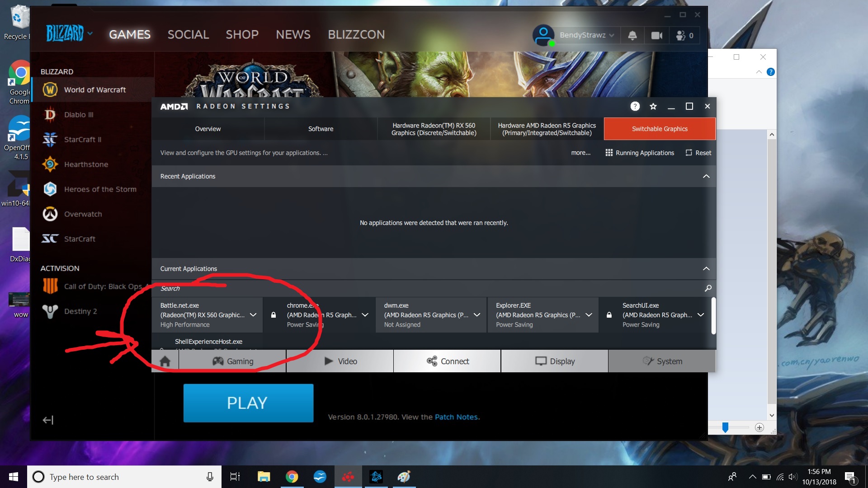
Task: Click the BendyStrawz profile avatar
Action: point(544,35)
